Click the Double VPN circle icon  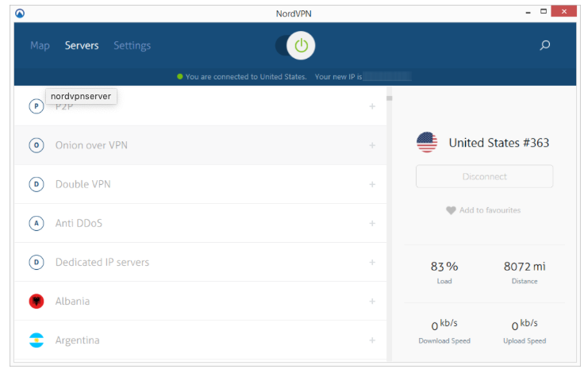coord(36,184)
